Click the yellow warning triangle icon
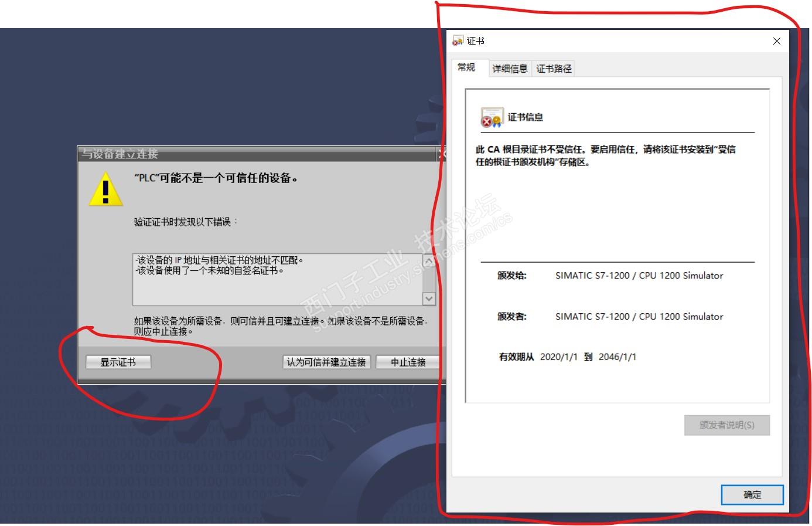 tap(105, 189)
